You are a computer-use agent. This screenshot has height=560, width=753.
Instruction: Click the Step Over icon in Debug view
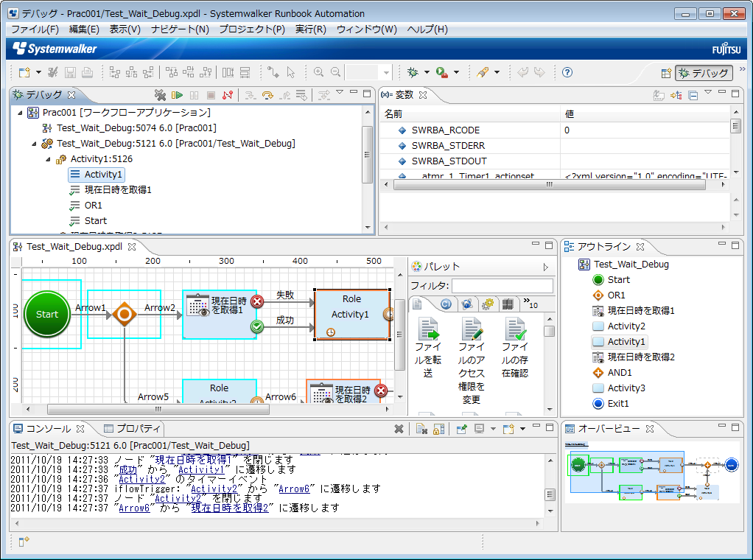point(267,95)
